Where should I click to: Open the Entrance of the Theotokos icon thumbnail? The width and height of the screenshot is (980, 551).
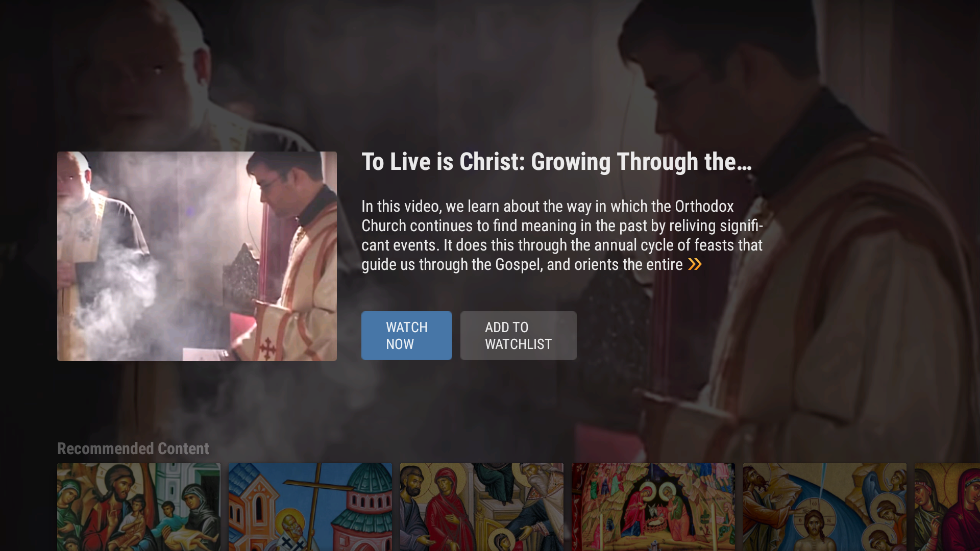pyautogui.click(x=482, y=507)
